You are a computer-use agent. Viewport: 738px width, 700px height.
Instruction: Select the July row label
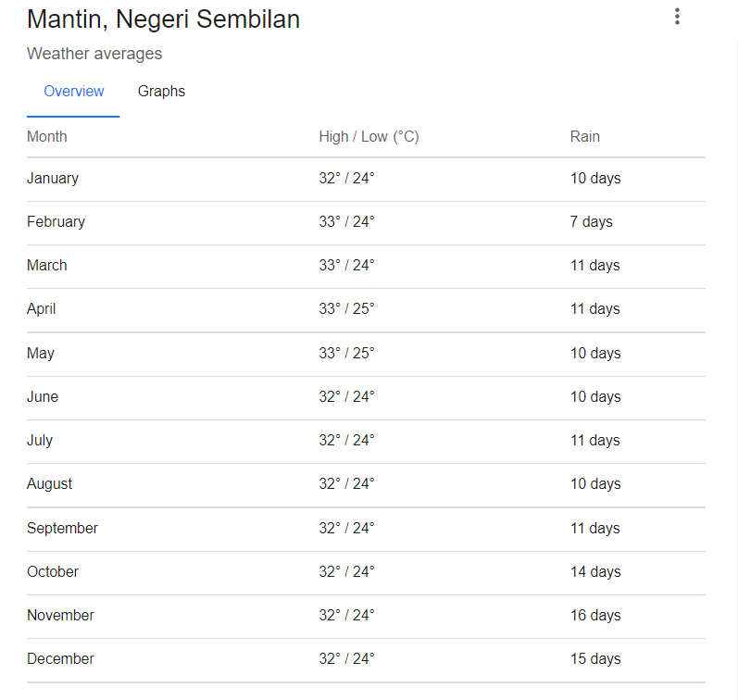[x=40, y=440]
